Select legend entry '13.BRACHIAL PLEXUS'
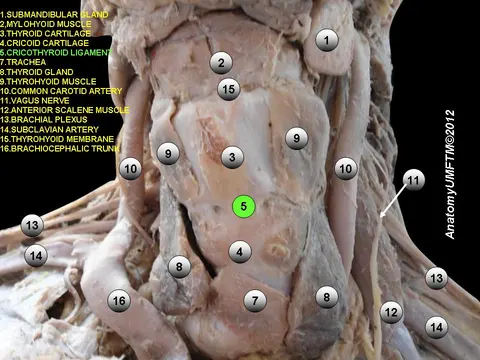This screenshot has width=480, height=360. coord(44,120)
